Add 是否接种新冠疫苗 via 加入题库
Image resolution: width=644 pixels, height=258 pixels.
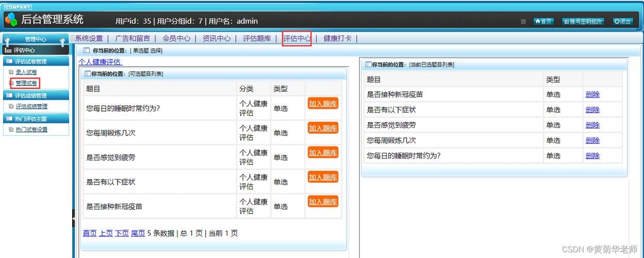(323, 202)
